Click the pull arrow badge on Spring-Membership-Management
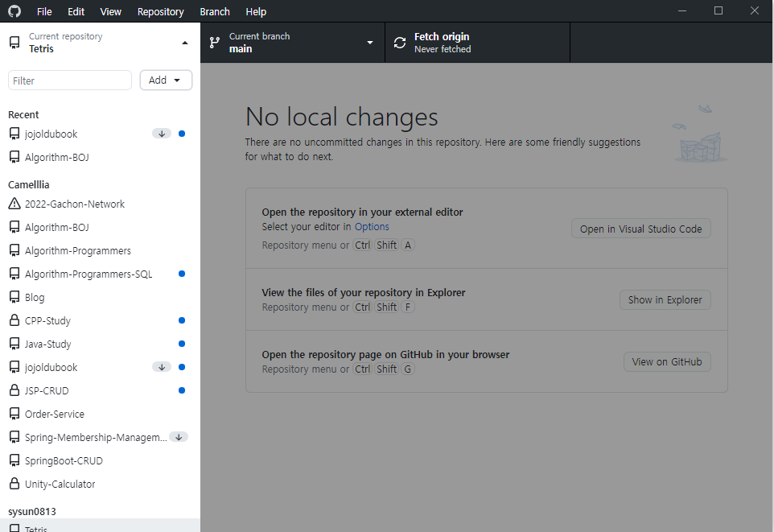774x532 pixels. [179, 437]
